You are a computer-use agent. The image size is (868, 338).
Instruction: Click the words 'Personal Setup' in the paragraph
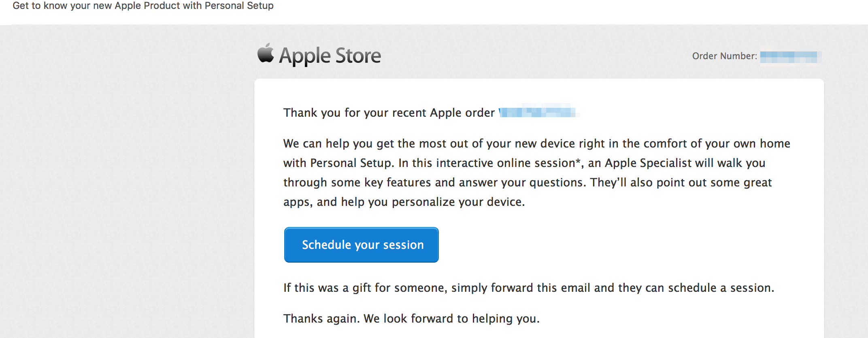coord(351,163)
